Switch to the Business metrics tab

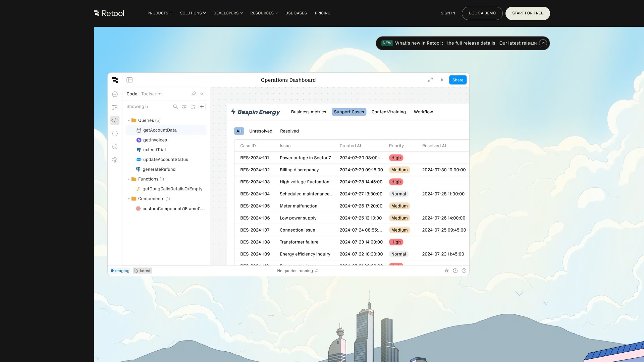click(308, 112)
